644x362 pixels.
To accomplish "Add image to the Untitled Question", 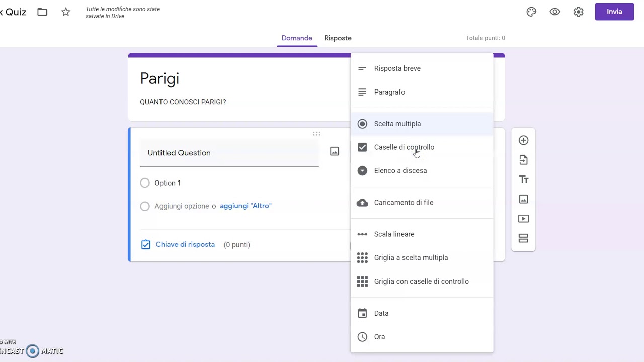I will pos(335,151).
